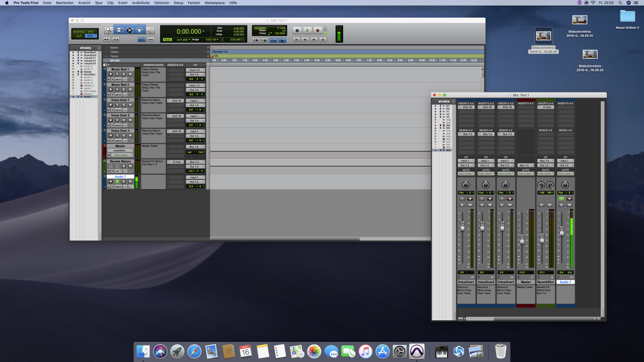Open the Bearbeiten menu

pos(64,3)
